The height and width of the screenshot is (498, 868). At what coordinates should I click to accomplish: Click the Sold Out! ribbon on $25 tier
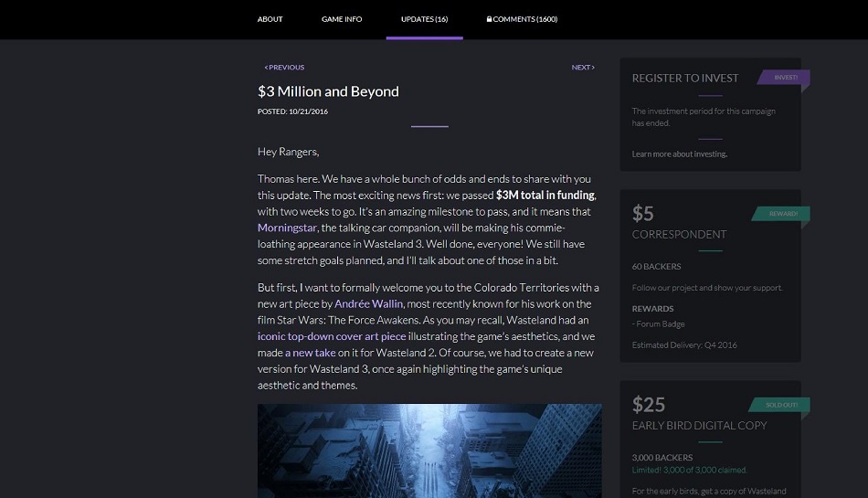click(779, 405)
